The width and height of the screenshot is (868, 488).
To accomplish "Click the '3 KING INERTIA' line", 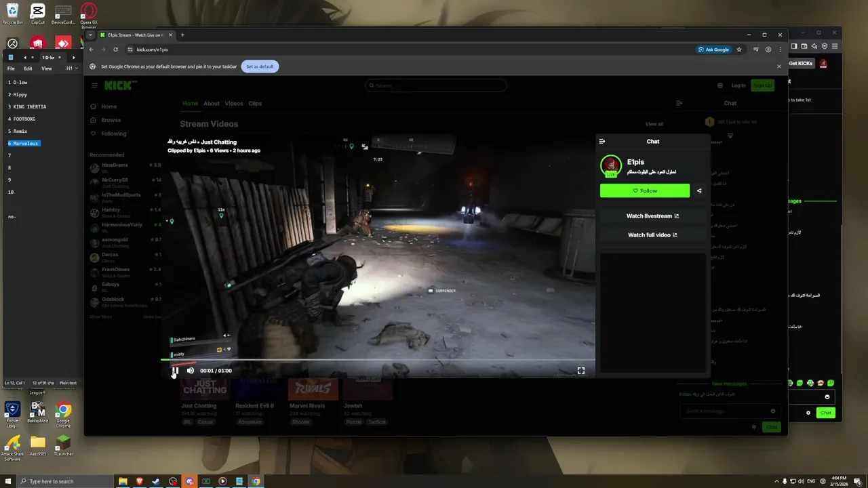I will 27,107.
